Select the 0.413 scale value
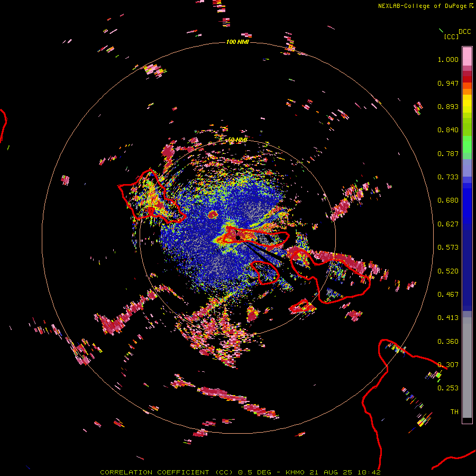476x476 pixels. [x=448, y=318]
